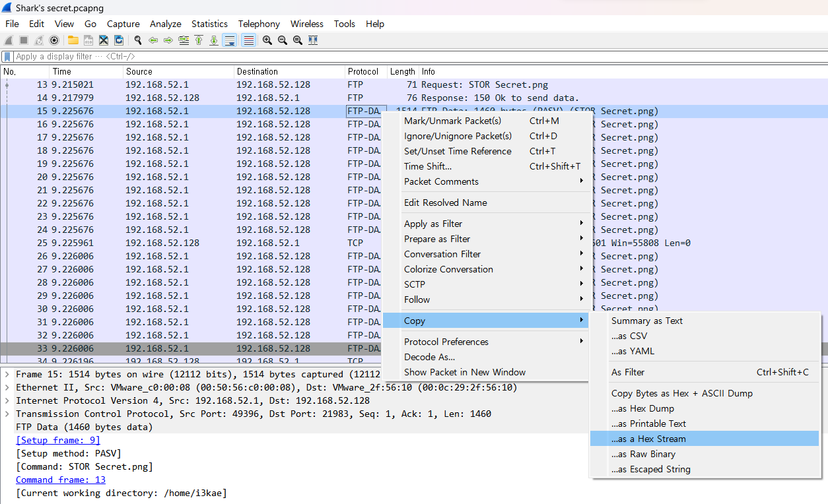The image size is (828, 504).
Task: Toggle auto-scroll during live capture icon
Action: [x=230, y=40]
